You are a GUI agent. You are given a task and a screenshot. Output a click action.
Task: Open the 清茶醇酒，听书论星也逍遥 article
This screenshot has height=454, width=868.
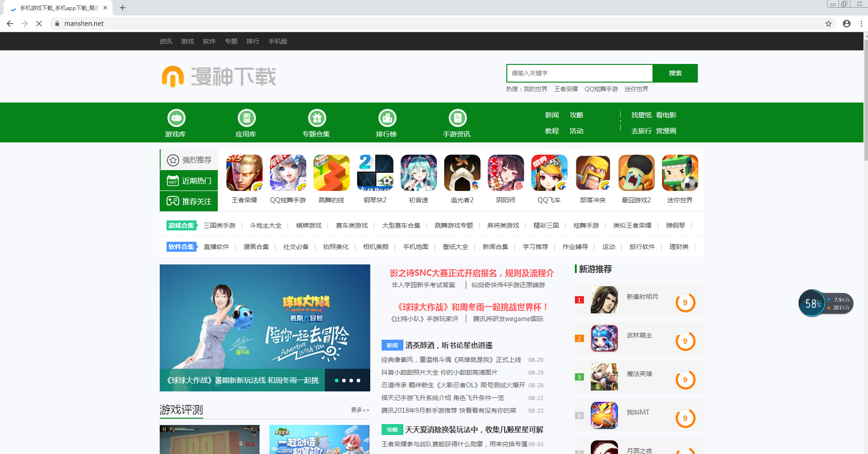coord(449,346)
